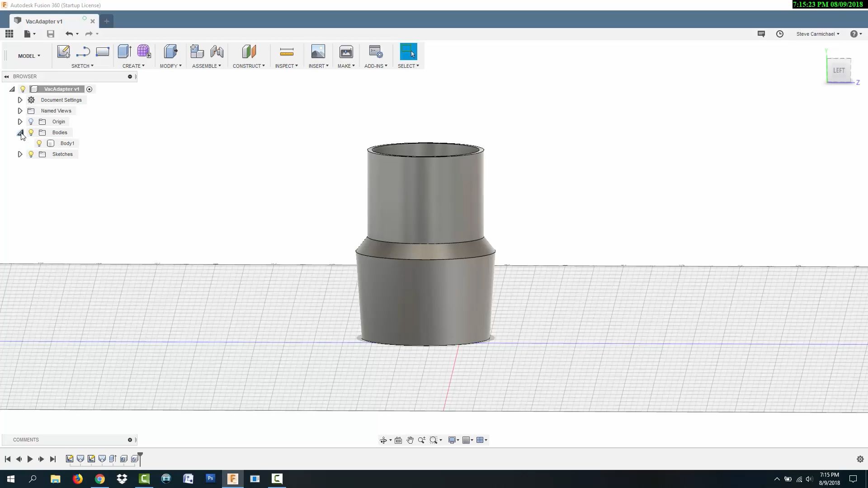The height and width of the screenshot is (488, 868).
Task: Open the MODEL workspace switcher
Action: (x=28, y=56)
